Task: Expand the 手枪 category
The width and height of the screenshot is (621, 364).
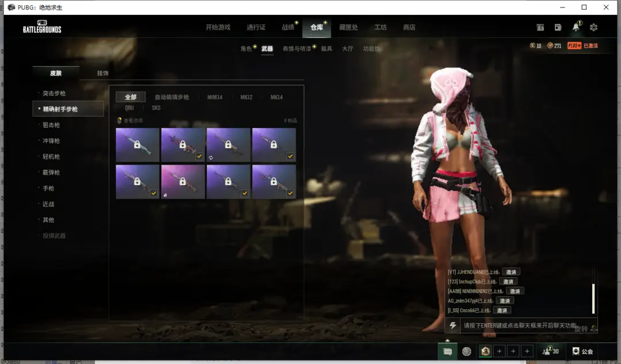Action: tap(48, 189)
